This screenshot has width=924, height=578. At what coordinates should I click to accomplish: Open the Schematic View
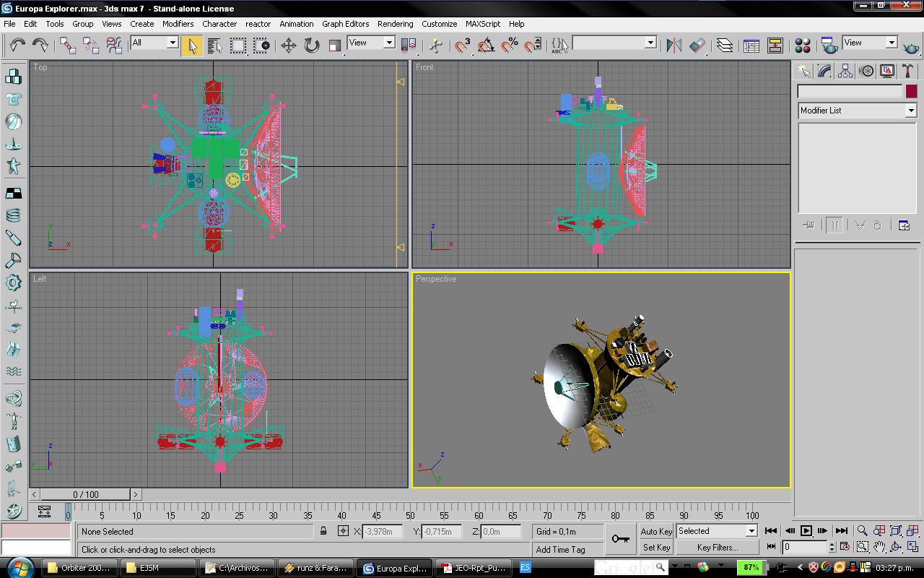pyautogui.click(x=775, y=46)
